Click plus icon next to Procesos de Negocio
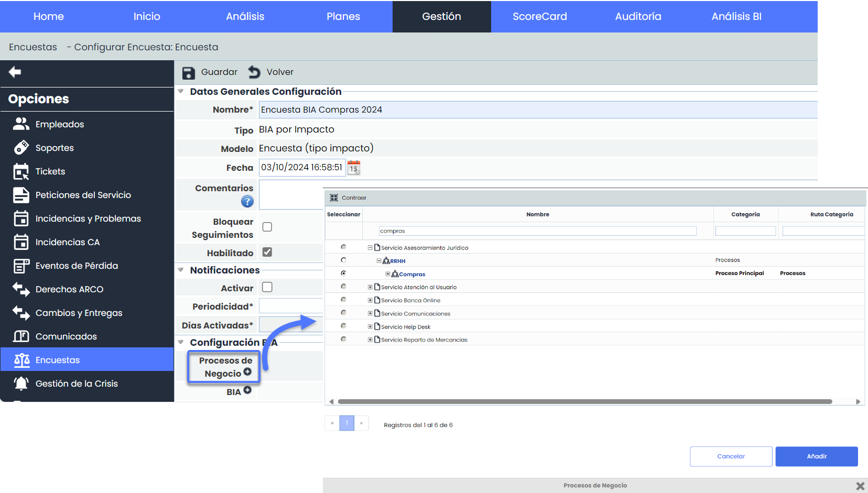The image size is (868, 493). pyautogui.click(x=247, y=372)
